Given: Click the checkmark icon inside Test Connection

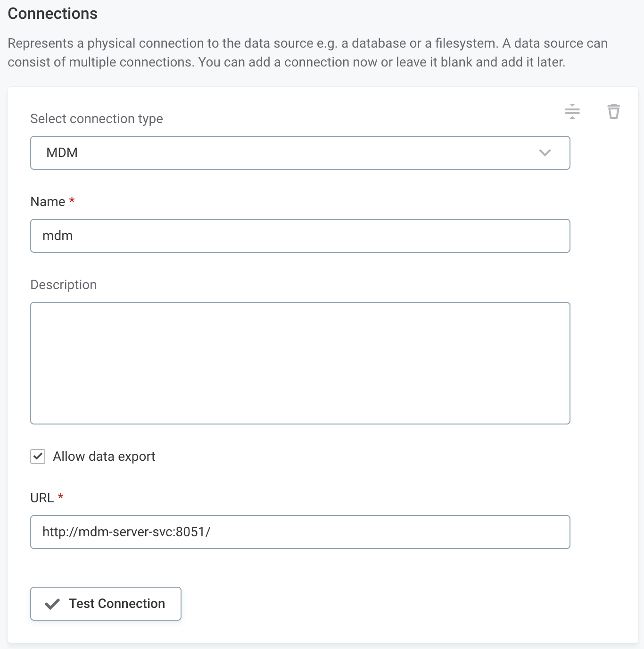Looking at the screenshot, I should click(x=52, y=604).
